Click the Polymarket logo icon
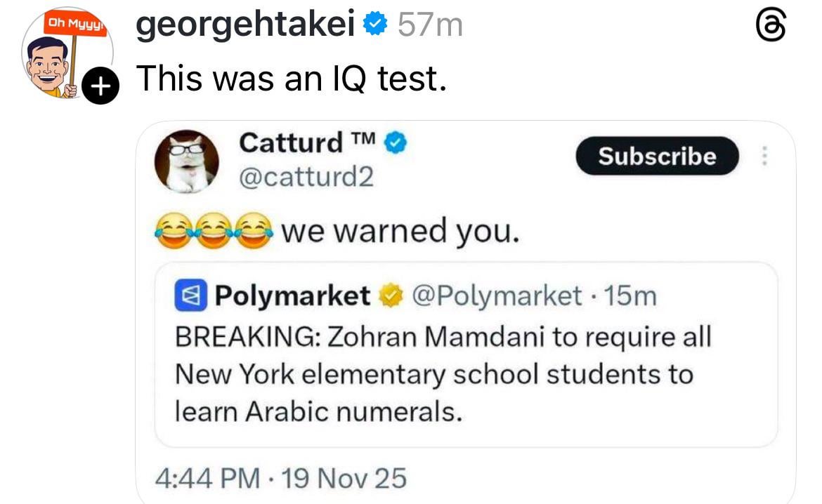The image size is (822, 504). click(x=190, y=296)
